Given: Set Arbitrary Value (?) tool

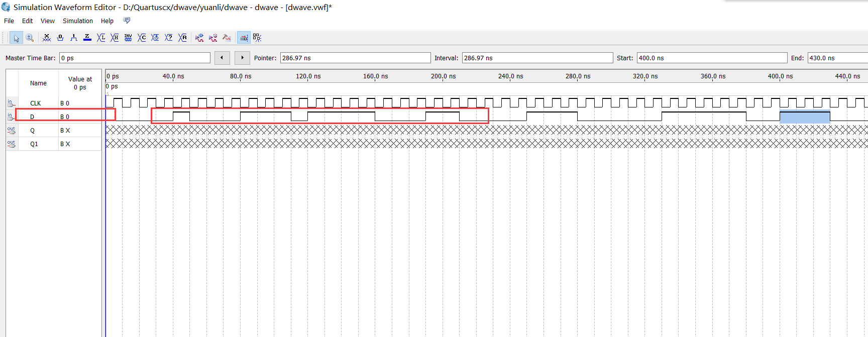Looking at the screenshot, I should click(169, 38).
